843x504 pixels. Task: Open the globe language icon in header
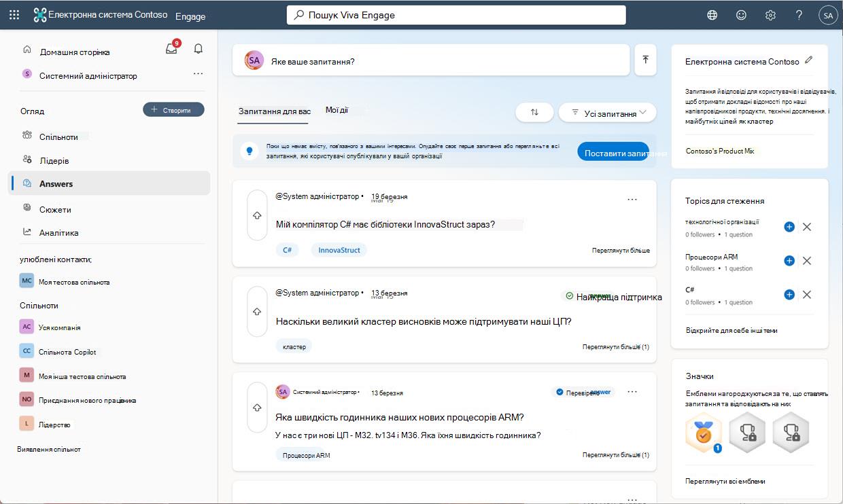pos(712,15)
